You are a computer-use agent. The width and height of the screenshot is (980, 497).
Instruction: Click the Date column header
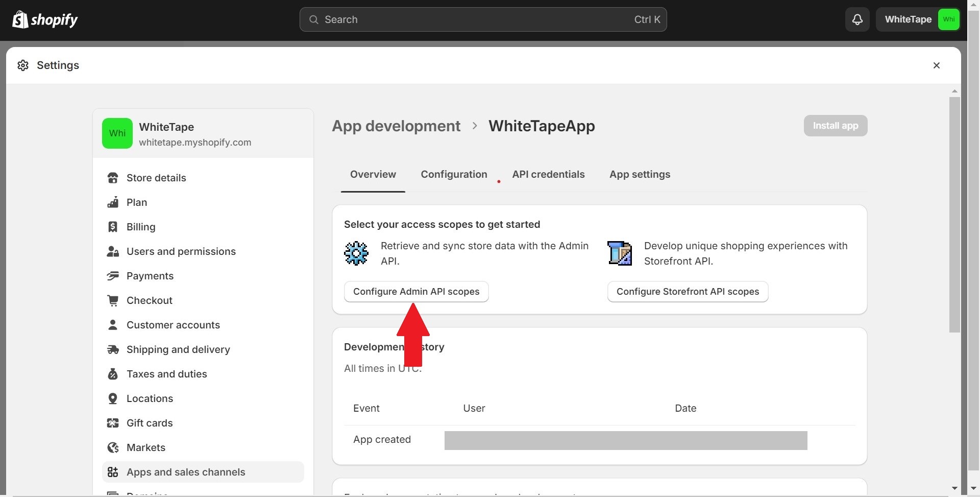(685, 408)
